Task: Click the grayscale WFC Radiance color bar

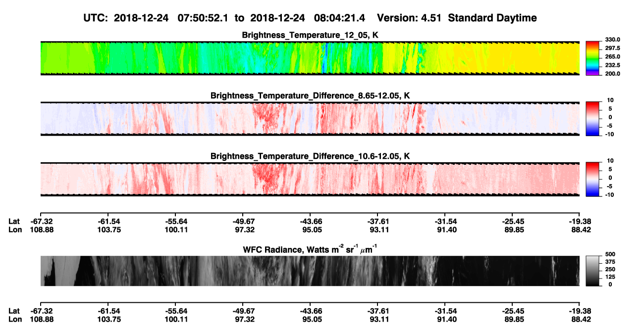Action: tap(592, 270)
